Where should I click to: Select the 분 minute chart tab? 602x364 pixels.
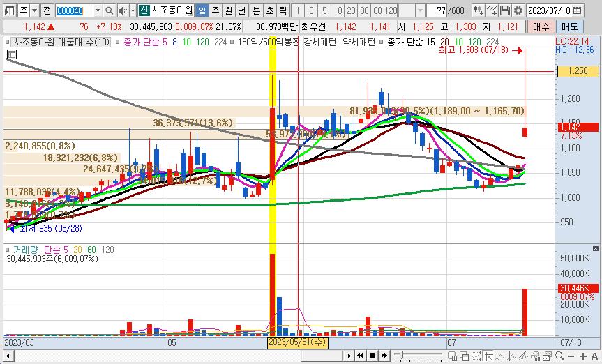pos(257,10)
